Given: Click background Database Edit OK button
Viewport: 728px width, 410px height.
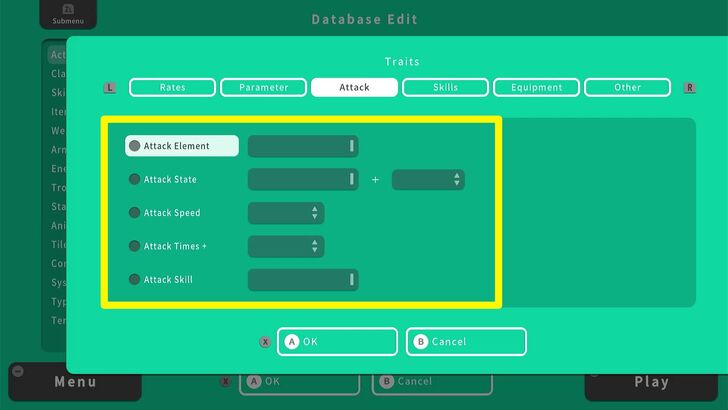Looking at the screenshot, I should point(299,383).
